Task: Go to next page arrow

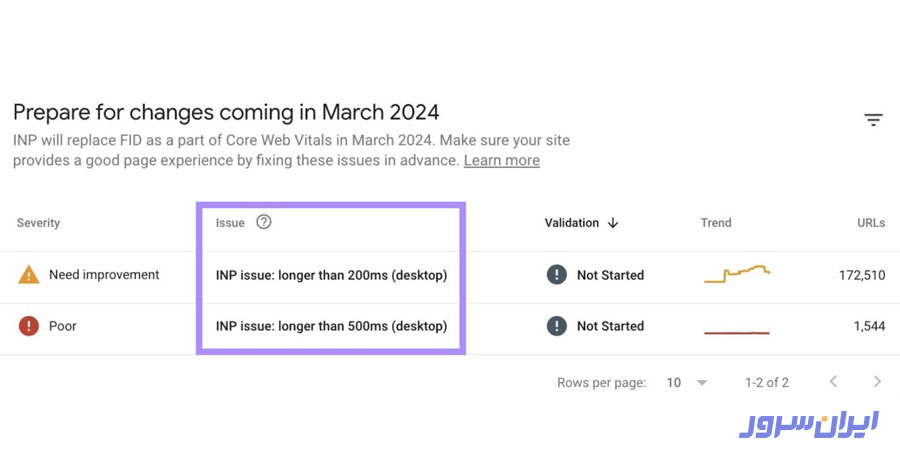Action: (877, 382)
